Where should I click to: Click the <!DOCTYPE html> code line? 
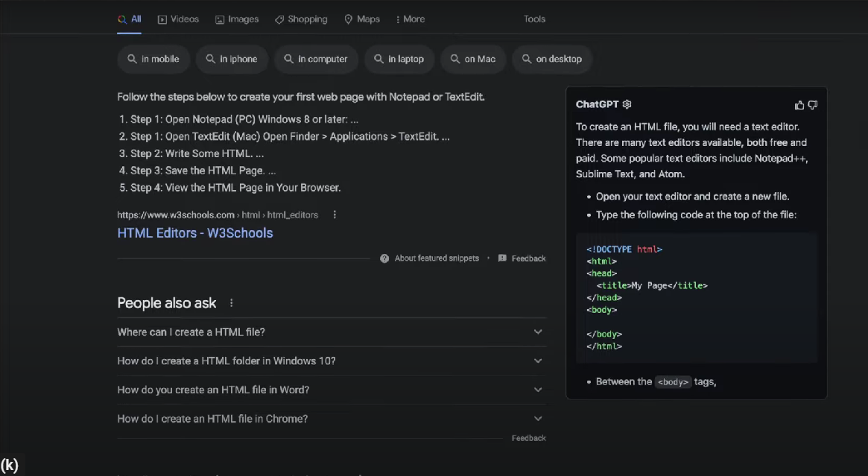click(624, 249)
